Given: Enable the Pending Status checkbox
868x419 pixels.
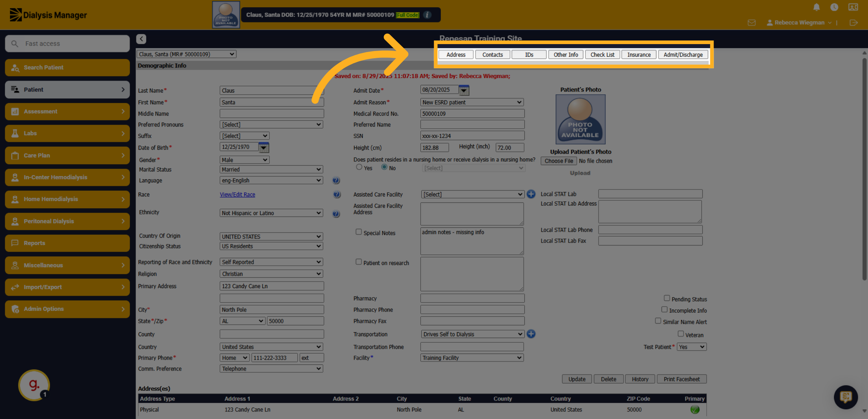Looking at the screenshot, I should click(667, 298).
